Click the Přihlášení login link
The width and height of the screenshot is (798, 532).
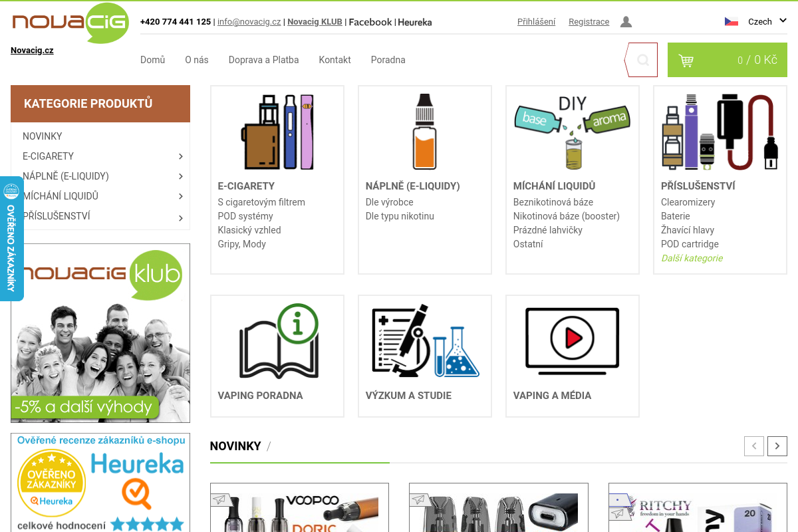536,22
